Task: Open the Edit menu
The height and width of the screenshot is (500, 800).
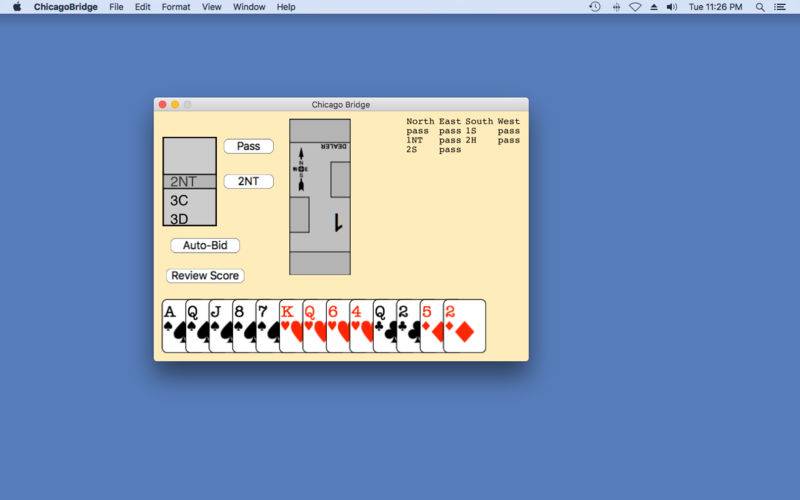Action: (x=142, y=7)
